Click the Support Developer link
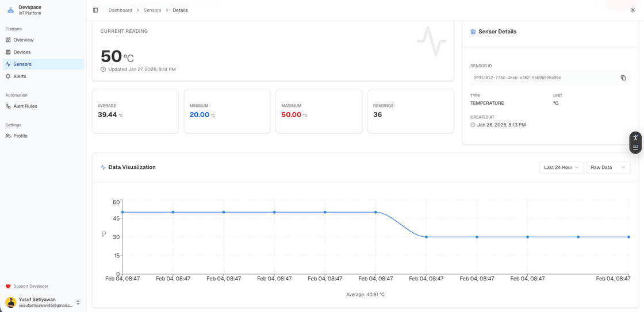The image size is (644, 312). point(31,286)
